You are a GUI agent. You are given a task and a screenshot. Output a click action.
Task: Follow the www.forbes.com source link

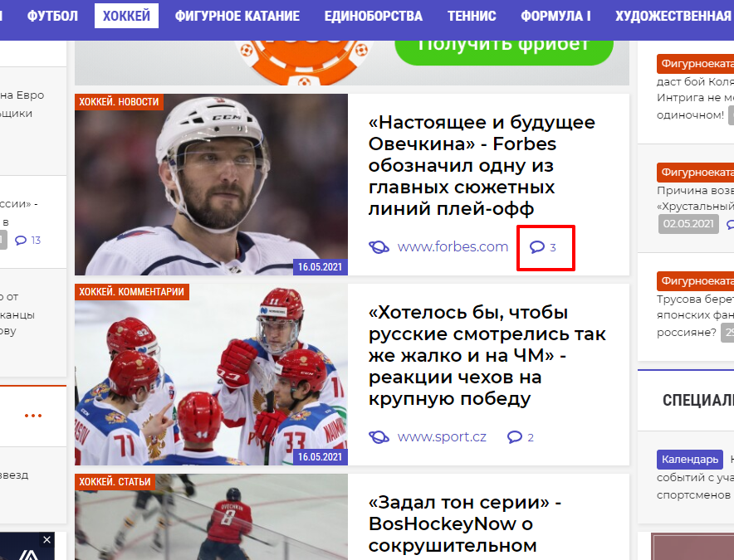click(453, 246)
